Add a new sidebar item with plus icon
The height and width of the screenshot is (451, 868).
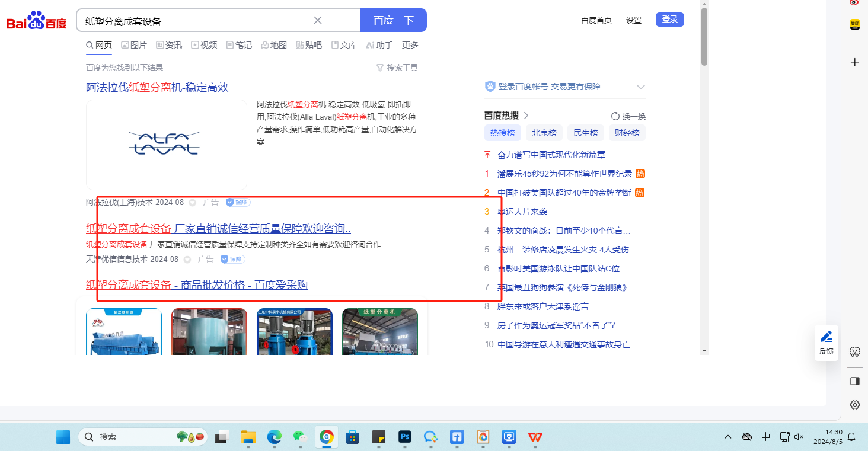pos(854,62)
